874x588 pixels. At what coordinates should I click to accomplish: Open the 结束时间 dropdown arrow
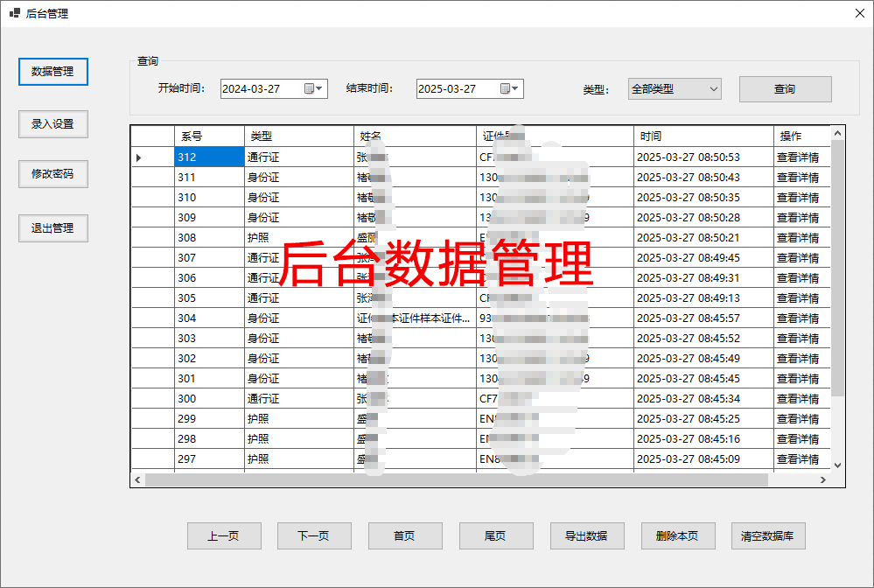click(516, 88)
